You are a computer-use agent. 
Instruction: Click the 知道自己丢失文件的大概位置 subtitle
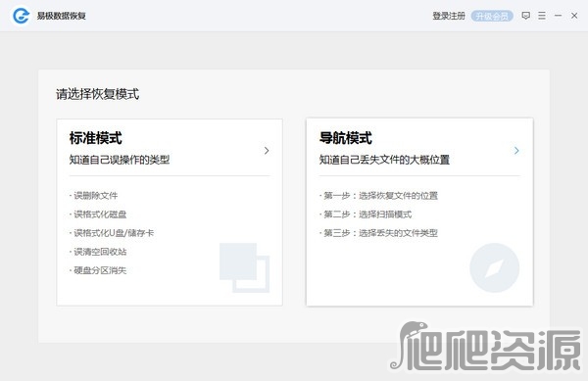pos(384,160)
